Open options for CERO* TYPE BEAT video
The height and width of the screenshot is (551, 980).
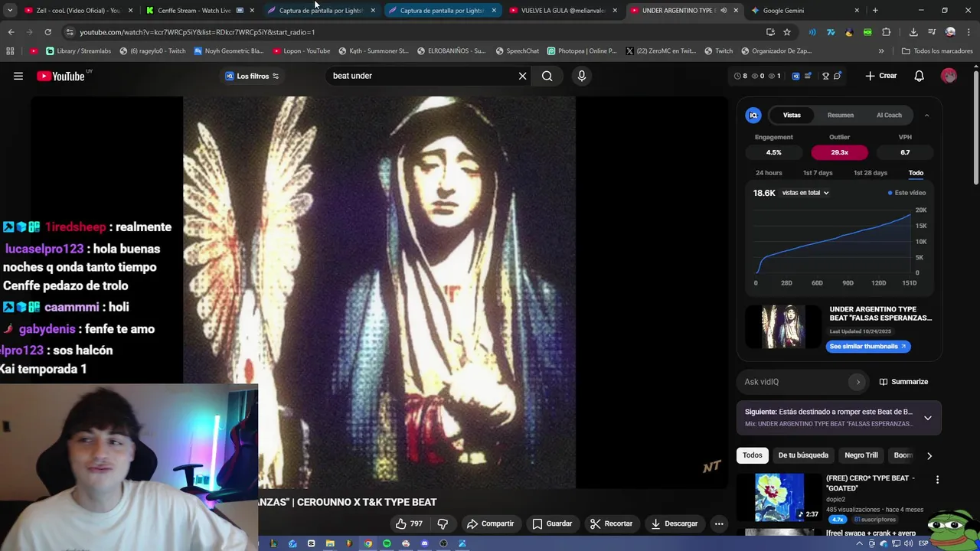click(x=937, y=480)
